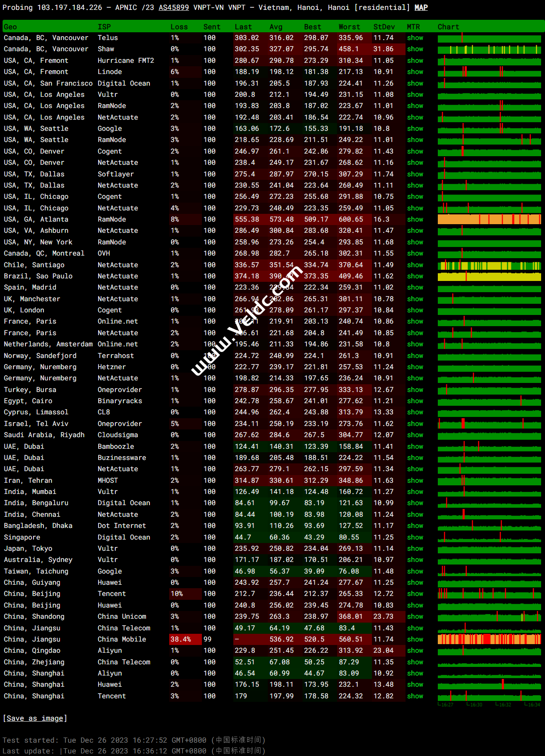Click the China Mobile Jiangsu loss chart
Viewport: 545px width, 756px height.
click(x=489, y=639)
